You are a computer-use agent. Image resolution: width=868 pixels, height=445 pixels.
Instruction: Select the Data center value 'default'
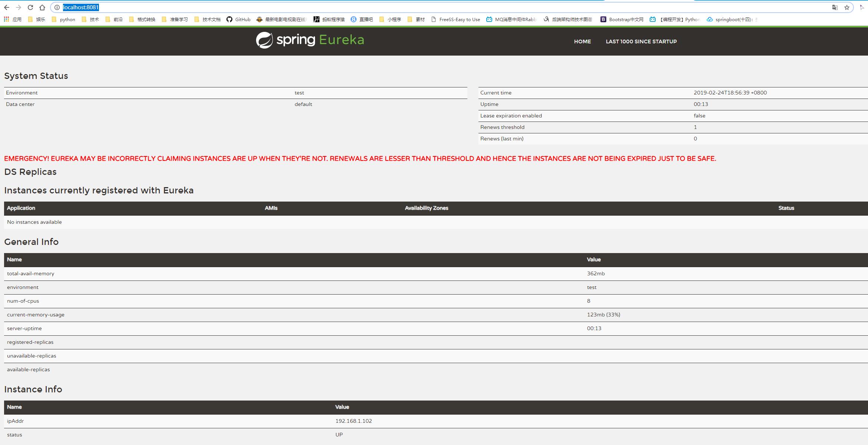pyautogui.click(x=303, y=104)
